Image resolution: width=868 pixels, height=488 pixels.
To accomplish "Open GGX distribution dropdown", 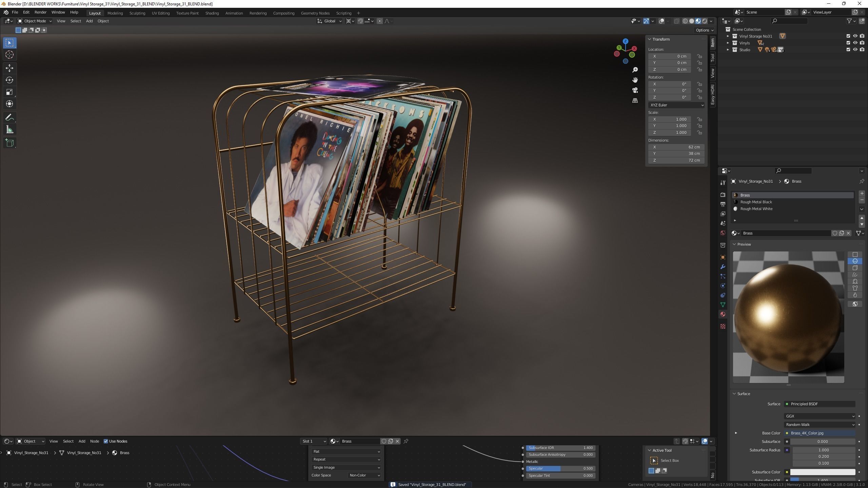I will pos(820,416).
